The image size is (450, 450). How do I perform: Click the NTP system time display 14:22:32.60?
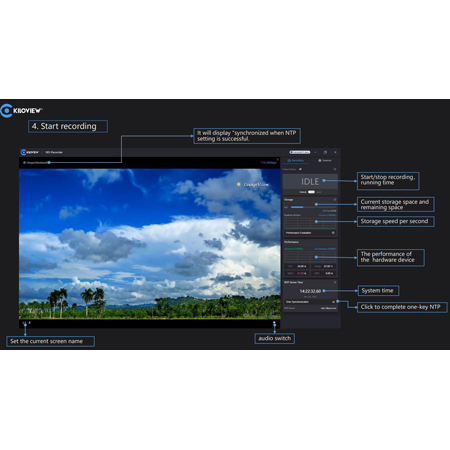(x=310, y=291)
